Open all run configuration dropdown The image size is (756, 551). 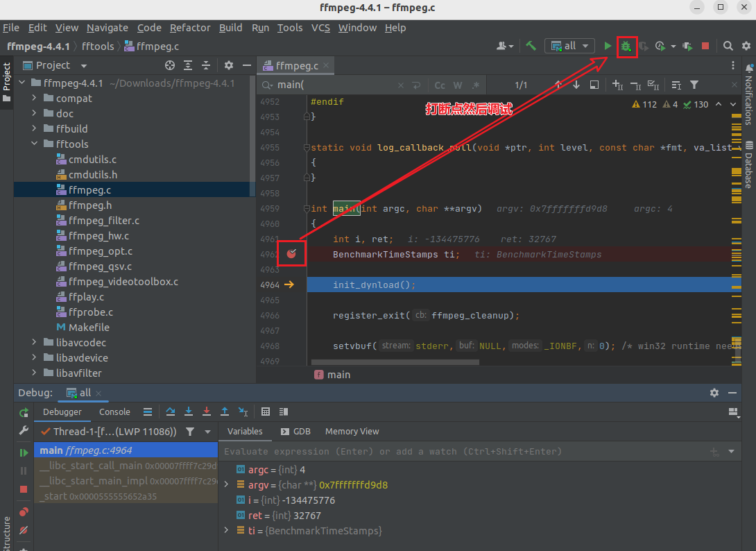point(569,46)
